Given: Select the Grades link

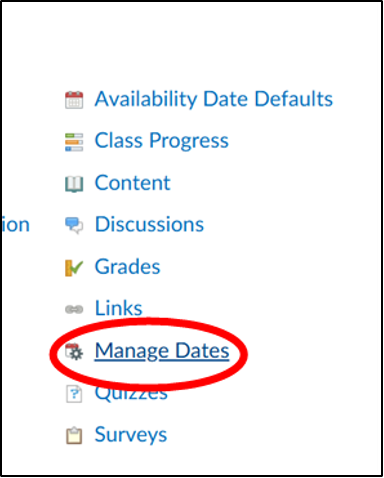Looking at the screenshot, I should tap(127, 267).
